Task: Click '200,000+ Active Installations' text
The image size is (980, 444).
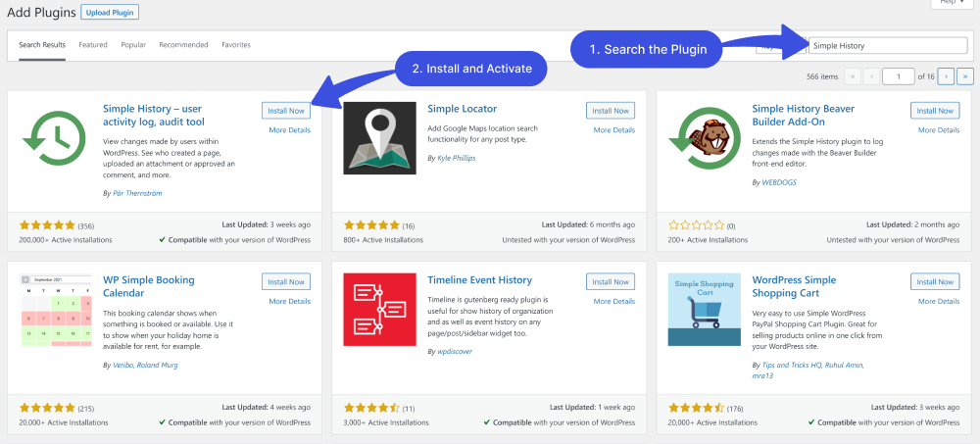Action: (x=66, y=239)
